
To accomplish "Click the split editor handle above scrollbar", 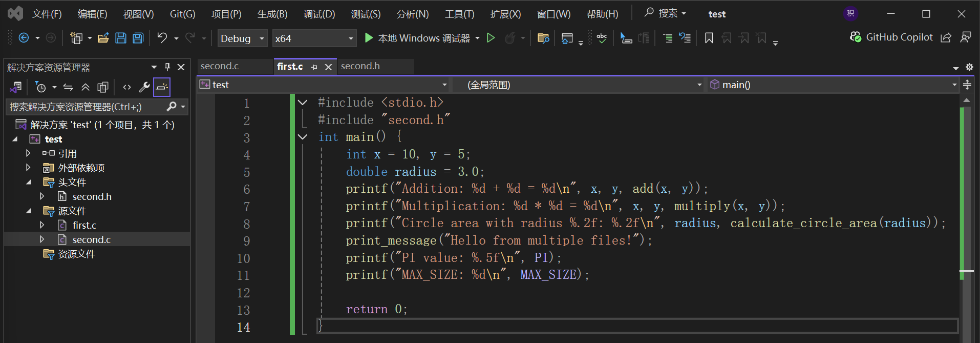I will [967, 85].
